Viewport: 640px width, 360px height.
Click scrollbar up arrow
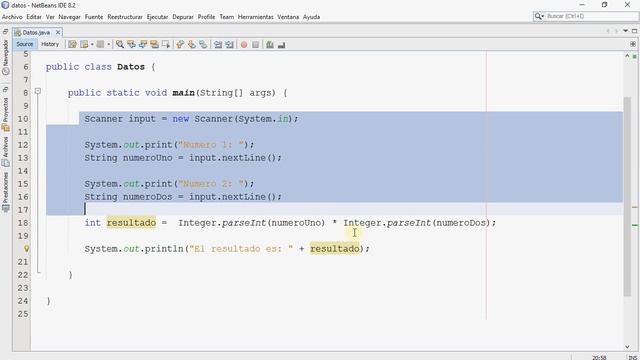[627, 56]
